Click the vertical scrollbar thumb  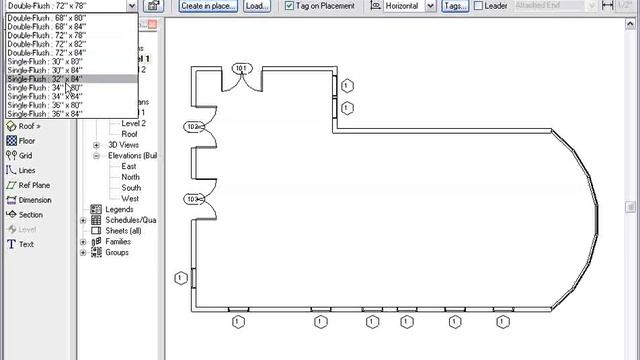pos(630,207)
